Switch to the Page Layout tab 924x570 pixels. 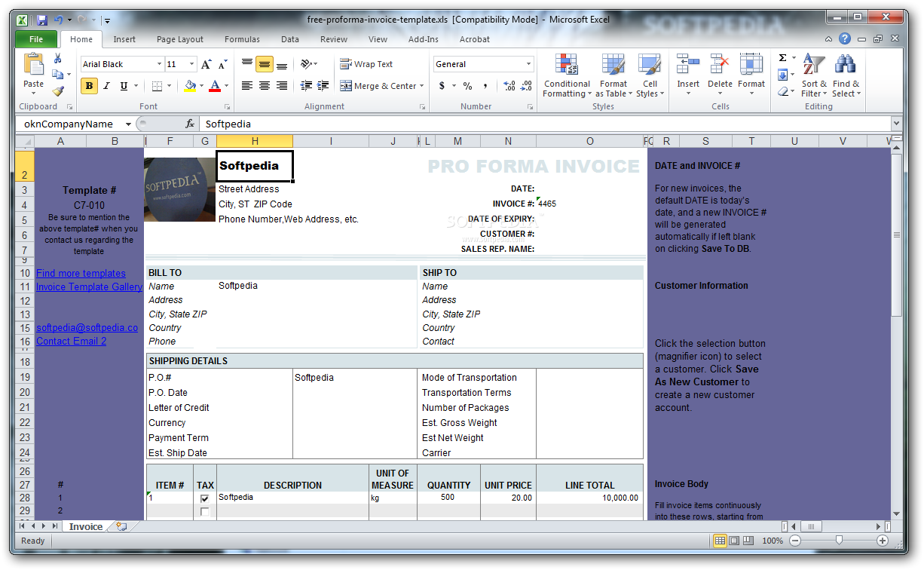180,39
